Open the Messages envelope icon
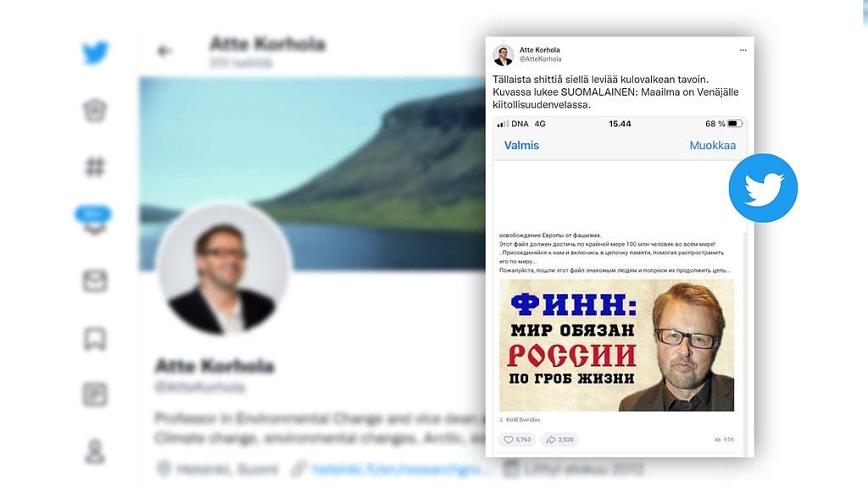868x488 pixels. pos(95,280)
